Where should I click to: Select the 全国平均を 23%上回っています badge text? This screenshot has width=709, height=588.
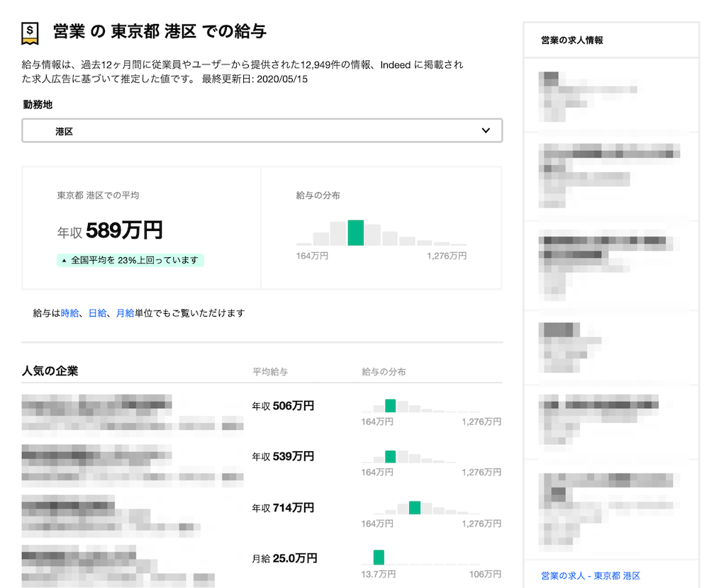pos(135,261)
